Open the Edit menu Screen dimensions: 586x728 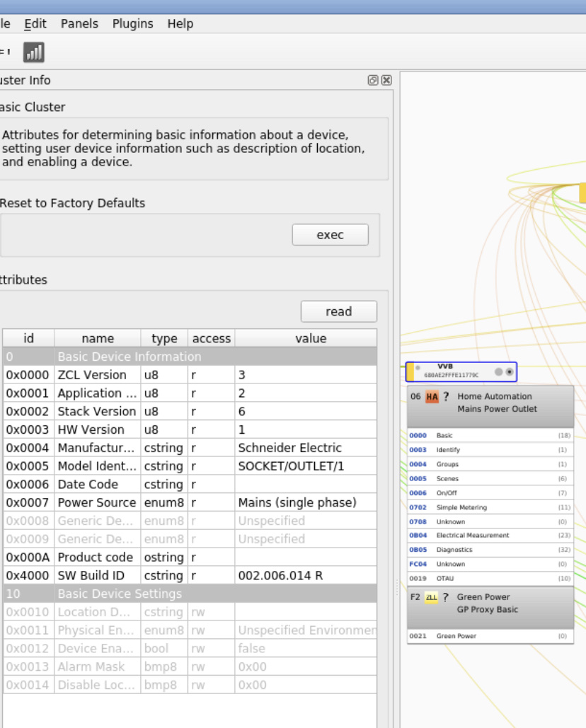click(x=35, y=23)
